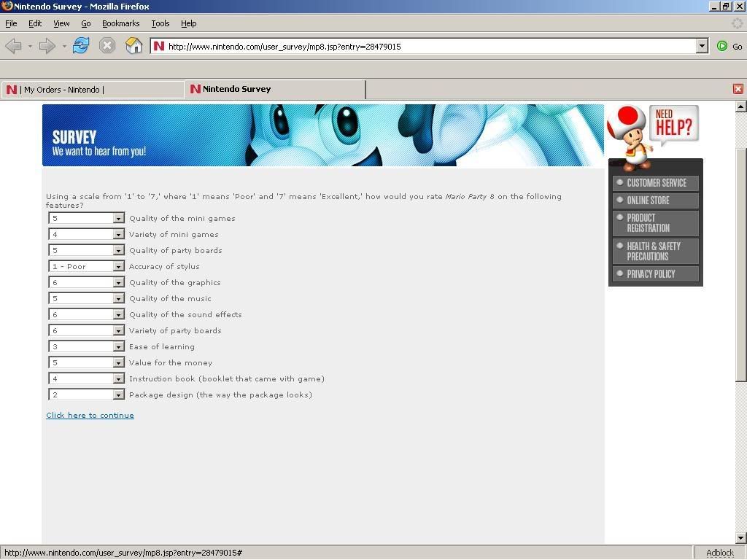Open the Bookmarks menu
747x560 pixels.
pyautogui.click(x=121, y=23)
